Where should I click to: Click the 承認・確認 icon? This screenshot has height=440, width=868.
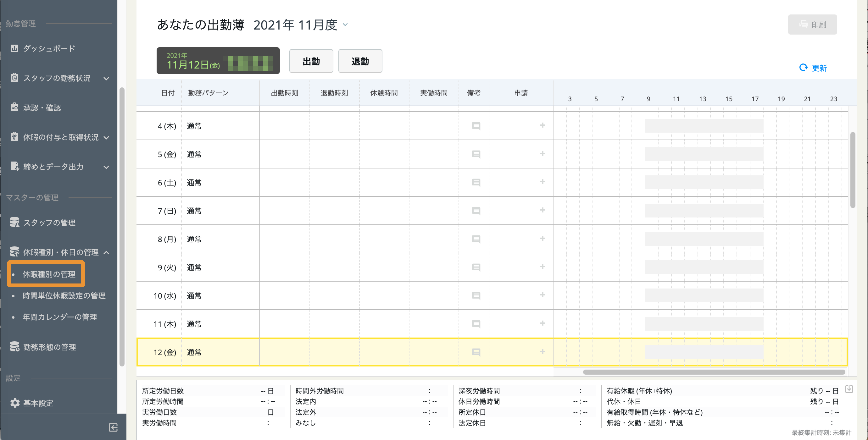pos(14,107)
